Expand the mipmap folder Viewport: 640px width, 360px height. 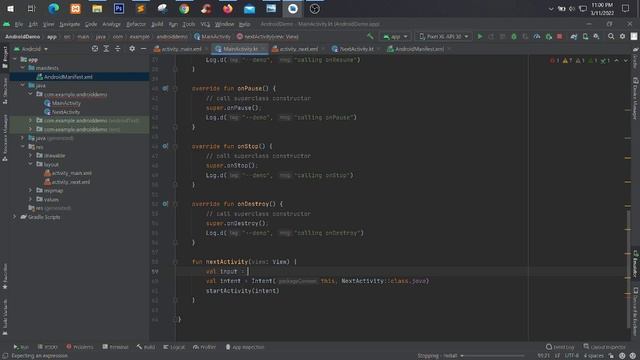(x=31, y=191)
